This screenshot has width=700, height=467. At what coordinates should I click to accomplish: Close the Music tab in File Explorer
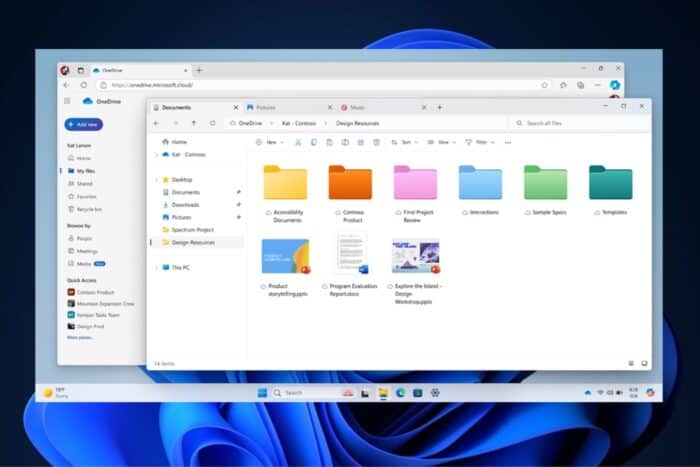click(x=424, y=108)
